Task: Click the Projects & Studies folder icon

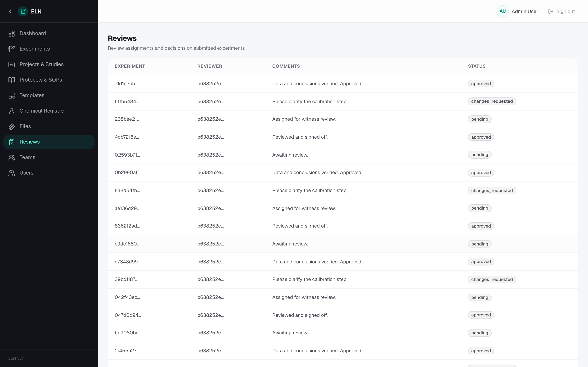Action: (12, 64)
